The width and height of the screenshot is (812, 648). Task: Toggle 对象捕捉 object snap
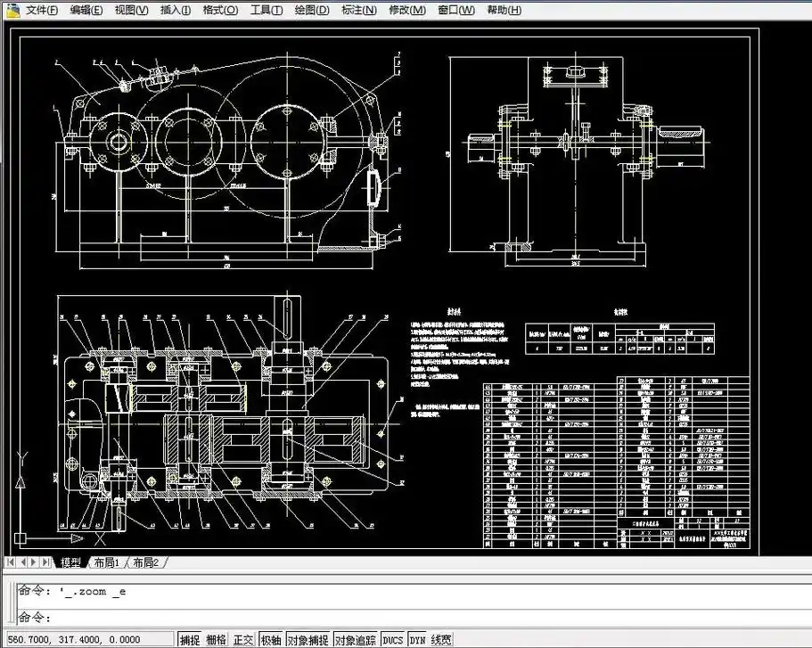coord(308,639)
